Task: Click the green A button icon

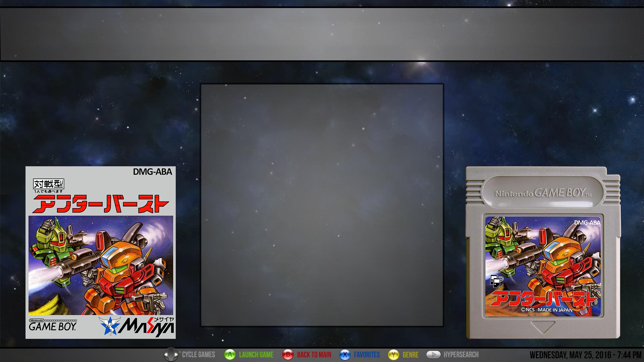Action: [230, 355]
